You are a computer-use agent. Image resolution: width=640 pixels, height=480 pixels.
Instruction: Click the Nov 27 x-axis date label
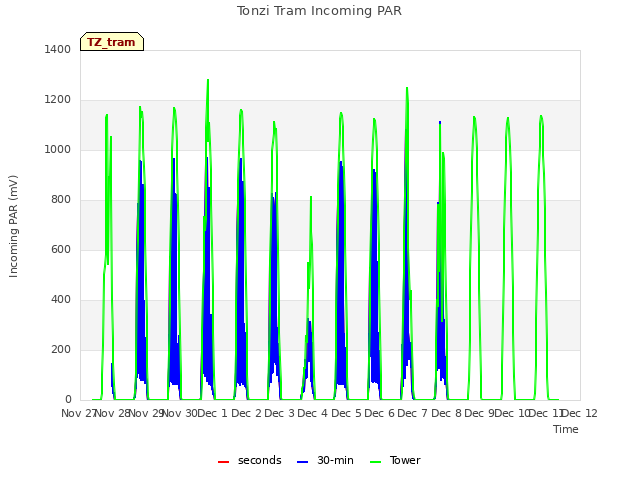78,413
